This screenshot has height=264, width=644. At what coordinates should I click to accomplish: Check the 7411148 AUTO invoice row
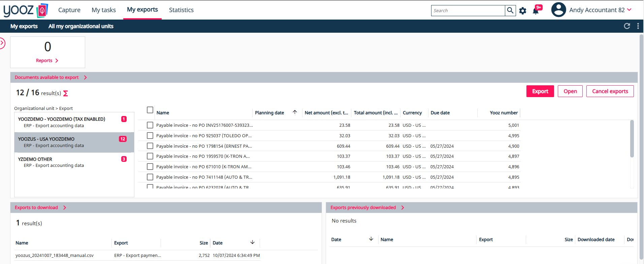point(150,177)
